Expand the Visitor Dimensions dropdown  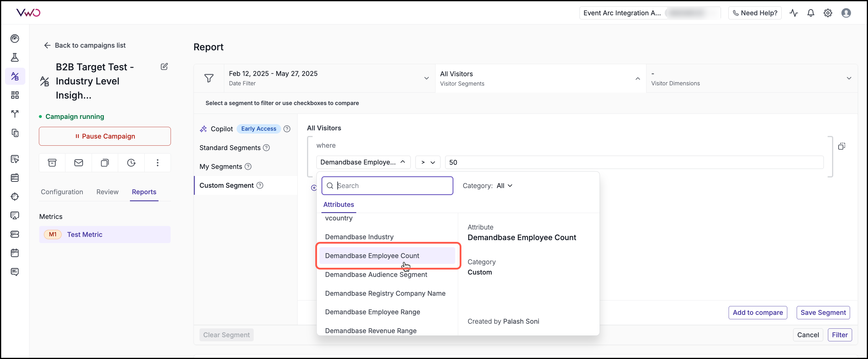click(752, 78)
